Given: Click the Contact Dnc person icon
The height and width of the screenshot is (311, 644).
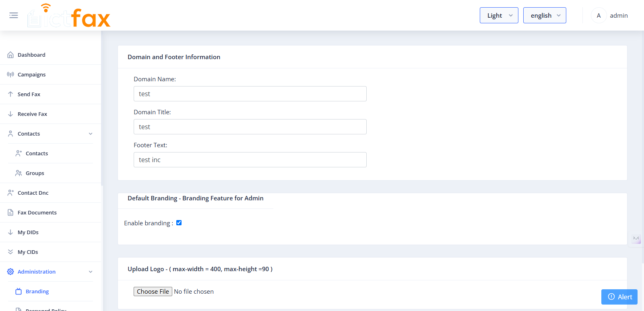Looking at the screenshot, I should click(10, 193).
